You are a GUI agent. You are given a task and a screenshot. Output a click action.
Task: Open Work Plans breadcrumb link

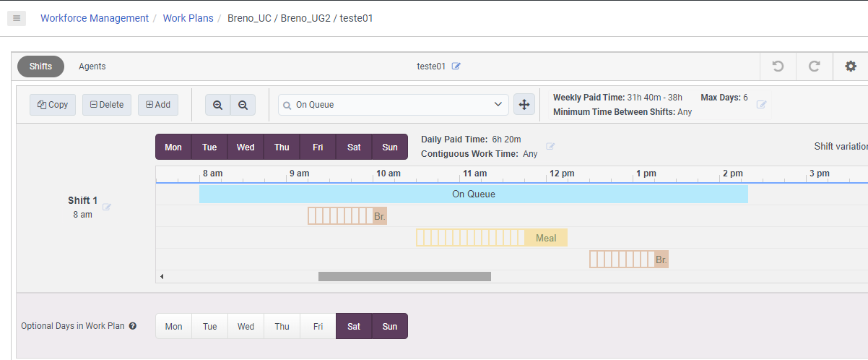(188, 18)
